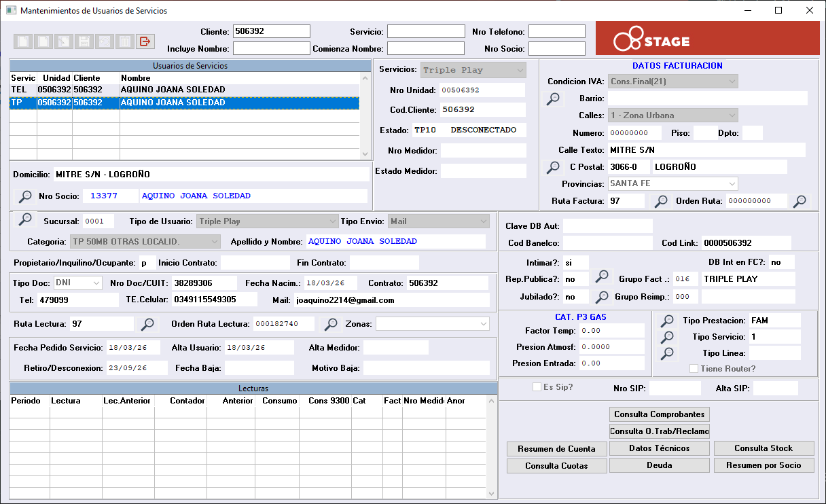Toggle the Tiene Router checkbox
This screenshot has height=504, width=826.
[694, 369]
